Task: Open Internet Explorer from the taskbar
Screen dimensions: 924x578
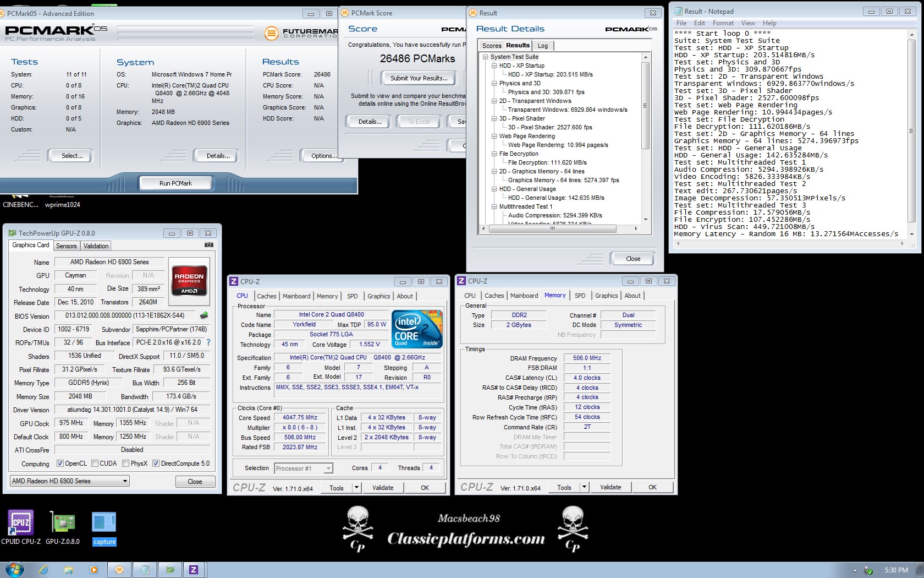Action: coord(43,570)
